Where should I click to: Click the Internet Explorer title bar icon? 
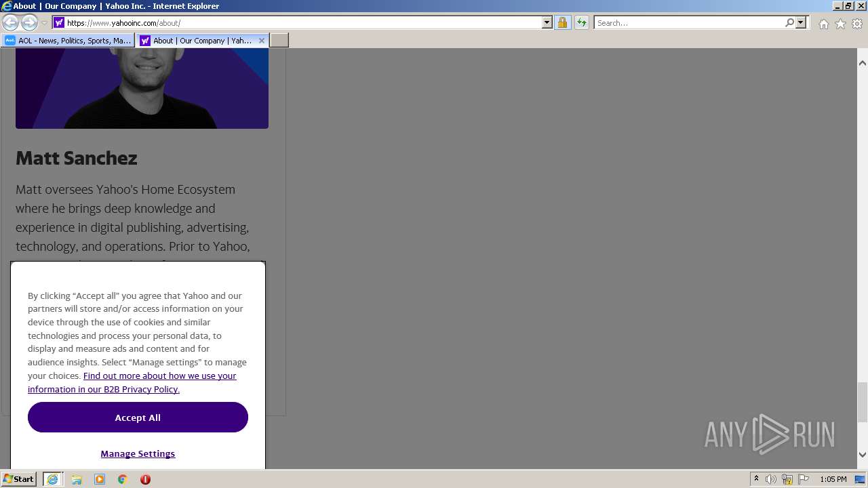coord(7,6)
